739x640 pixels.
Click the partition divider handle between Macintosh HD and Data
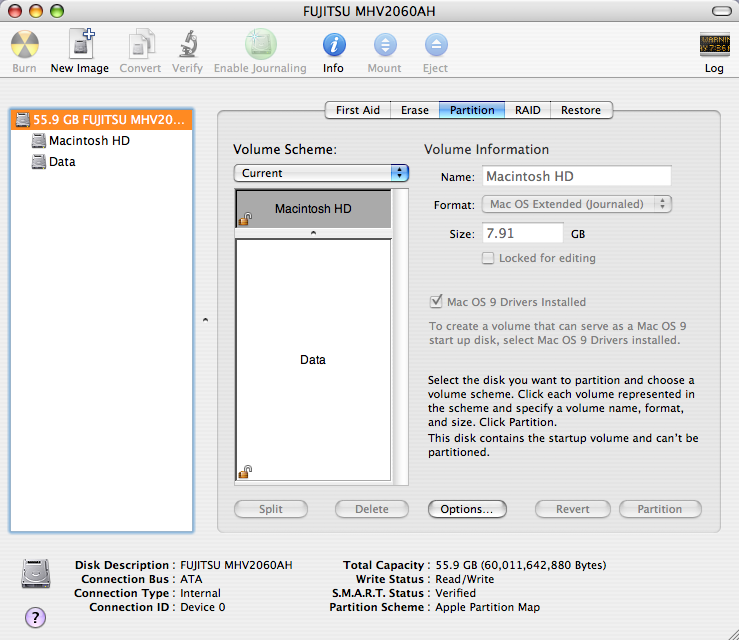[x=313, y=233]
